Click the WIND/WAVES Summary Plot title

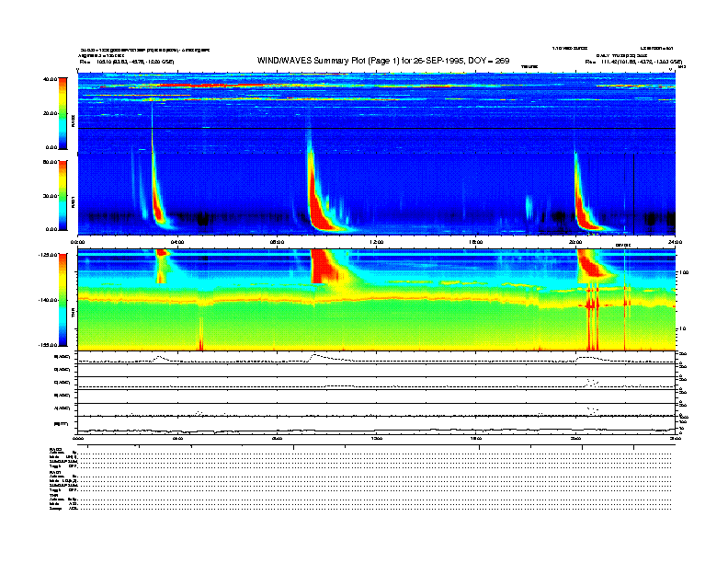(x=383, y=61)
